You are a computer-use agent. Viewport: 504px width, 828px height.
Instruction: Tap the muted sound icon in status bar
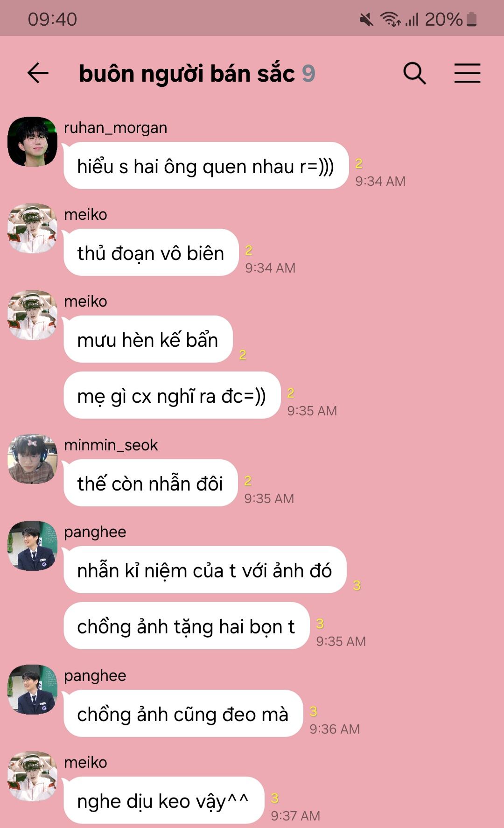click(x=367, y=20)
